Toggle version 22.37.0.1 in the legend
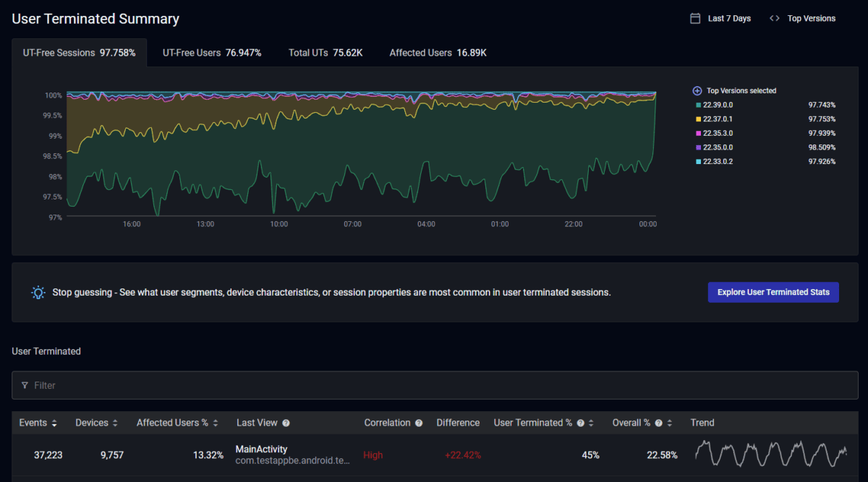The height and width of the screenshot is (482, 868). pyautogui.click(x=716, y=119)
